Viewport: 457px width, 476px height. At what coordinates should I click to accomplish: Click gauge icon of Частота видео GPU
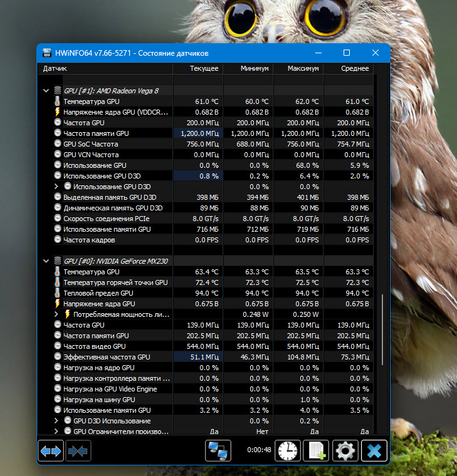point(58,346)
